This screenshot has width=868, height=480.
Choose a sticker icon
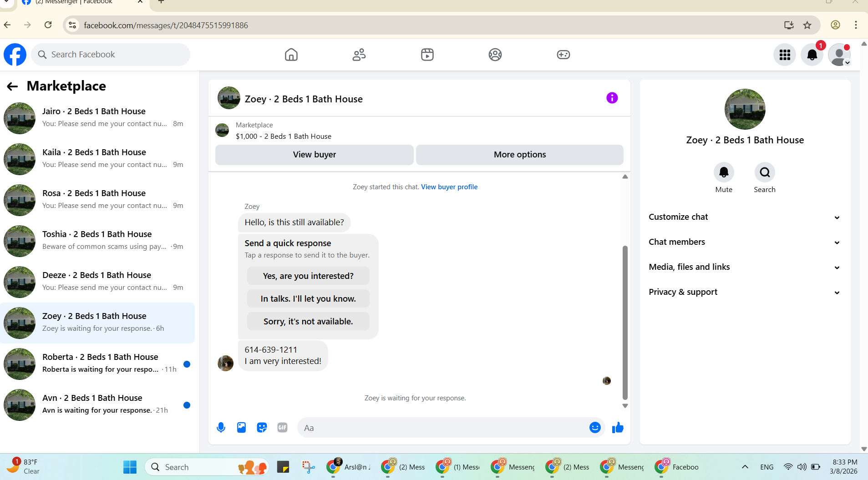pos(262,428)
